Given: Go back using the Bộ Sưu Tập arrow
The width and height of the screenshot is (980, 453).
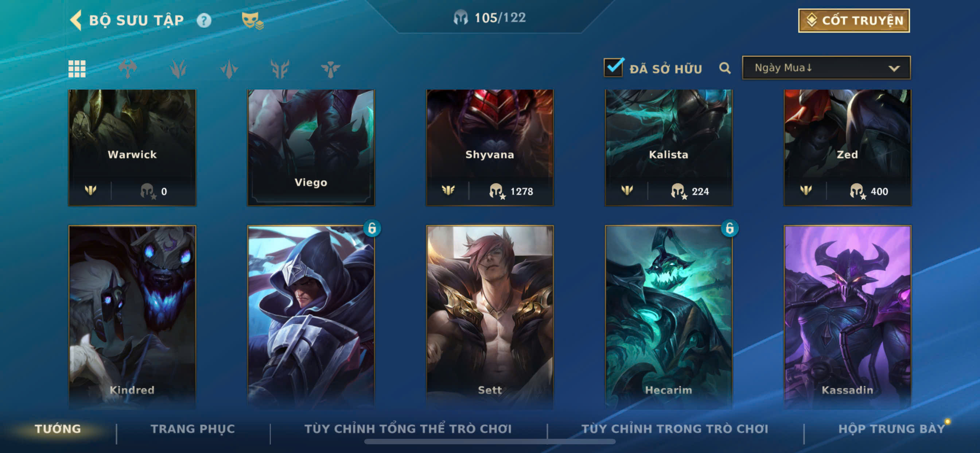Looking at the screenshot, I should point(76,20).
